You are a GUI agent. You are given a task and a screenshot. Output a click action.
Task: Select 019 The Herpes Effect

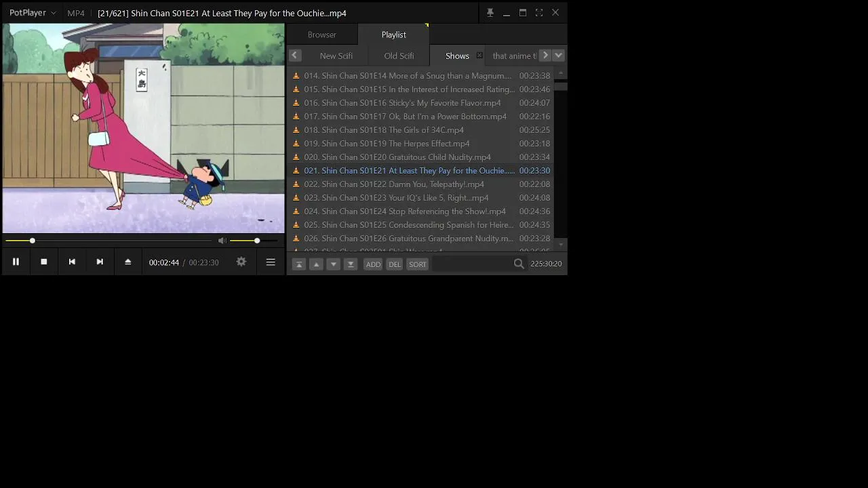(420, 144)
